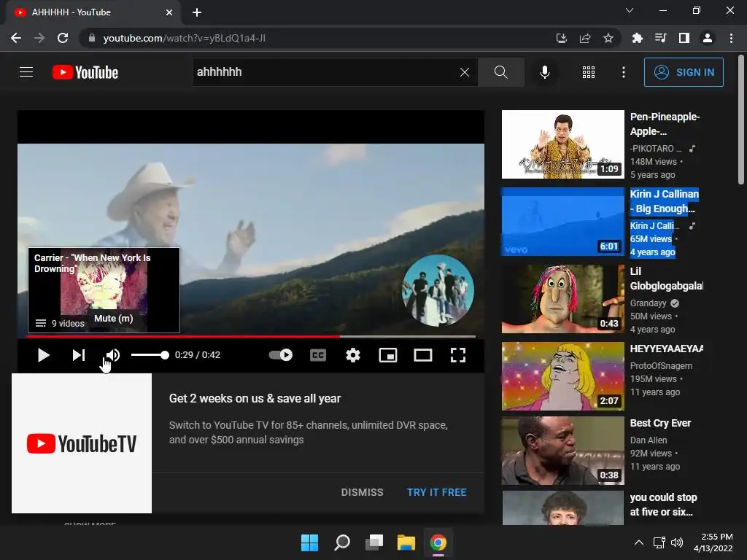Screen dimensions: 747x560
Task: Open system volume tray icon
Action: [x=677, y=542]
